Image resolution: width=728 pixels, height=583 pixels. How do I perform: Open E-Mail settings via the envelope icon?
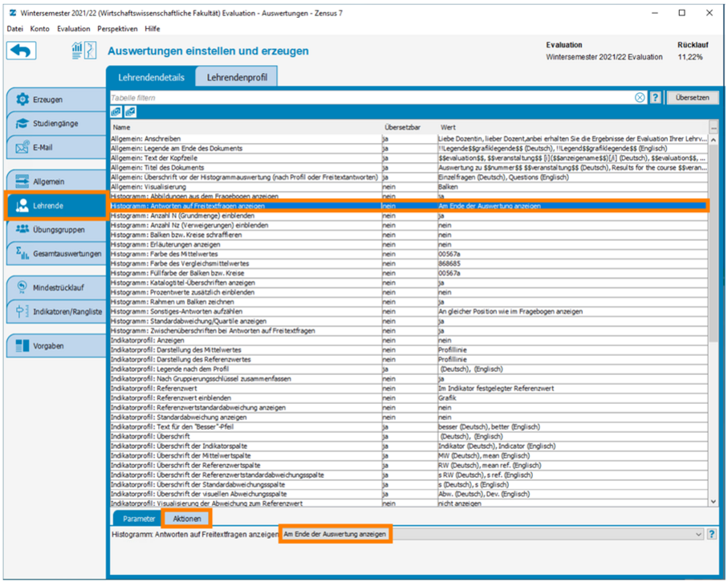click(x=22, y=147)
